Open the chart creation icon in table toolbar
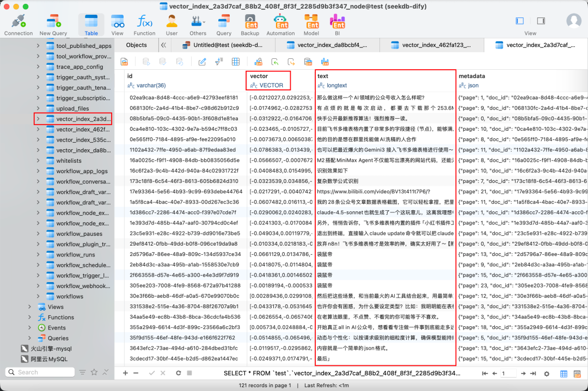The width and height of the screenshot is (588, 391). (x=324, y=62)
